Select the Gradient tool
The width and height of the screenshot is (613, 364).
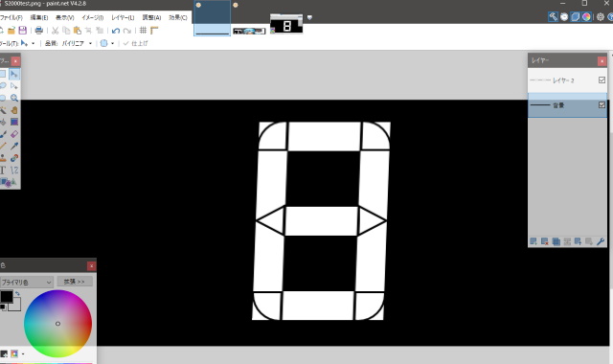pyautogui.click(x=14, y=122)
